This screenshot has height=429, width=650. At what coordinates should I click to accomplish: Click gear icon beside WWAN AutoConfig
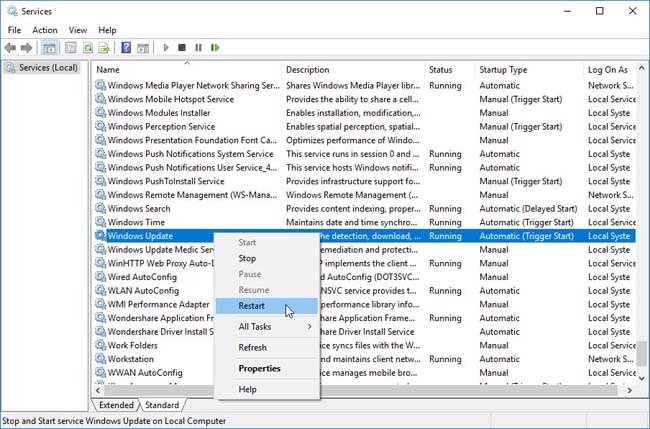click(100, 372)
